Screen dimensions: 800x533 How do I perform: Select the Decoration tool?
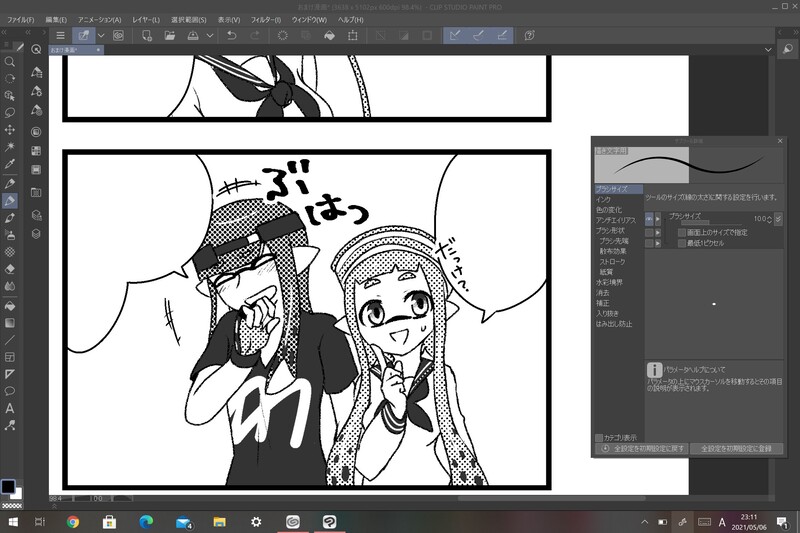click(x=9, y=252)
